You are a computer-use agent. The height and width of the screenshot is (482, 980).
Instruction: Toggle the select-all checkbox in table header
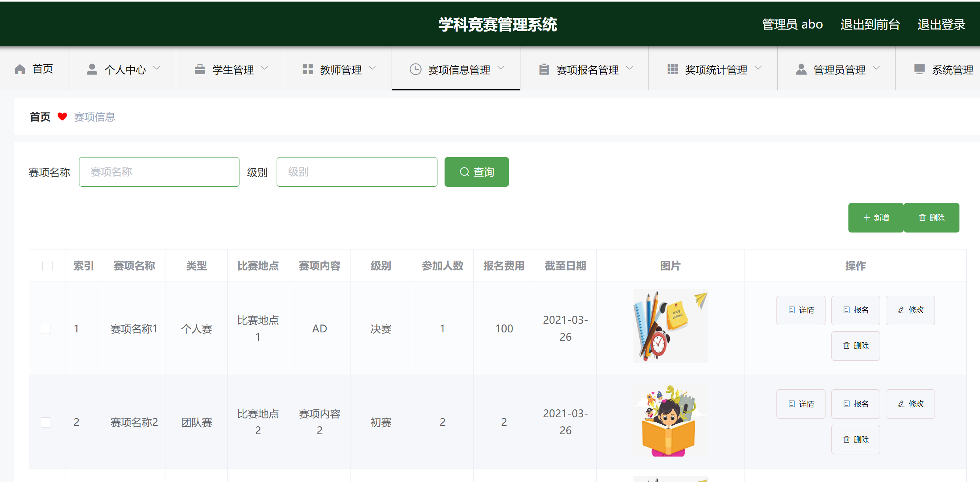point(47,266)
